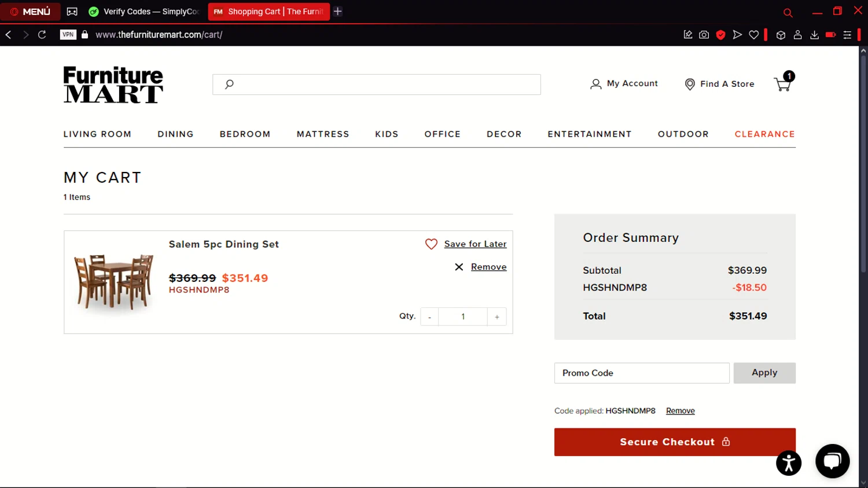The width and height of the screenshot is (868, 488).
Task: Select the Mattress menu item
Action: tap(323, 134)
